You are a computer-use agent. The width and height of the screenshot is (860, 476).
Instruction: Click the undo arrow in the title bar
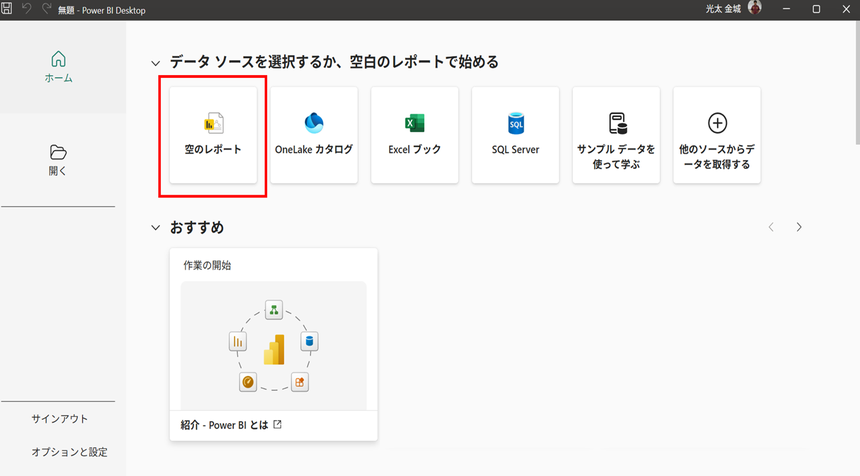tap(26, 9)
